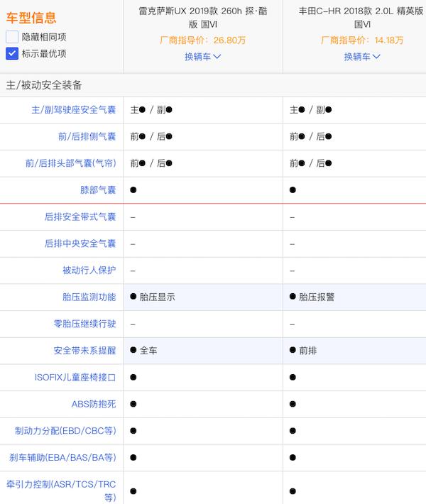The height and width of the screenshot is (504, 426).
Task: Open 胎压监测功能 parameter link
Action: (89, 297)
